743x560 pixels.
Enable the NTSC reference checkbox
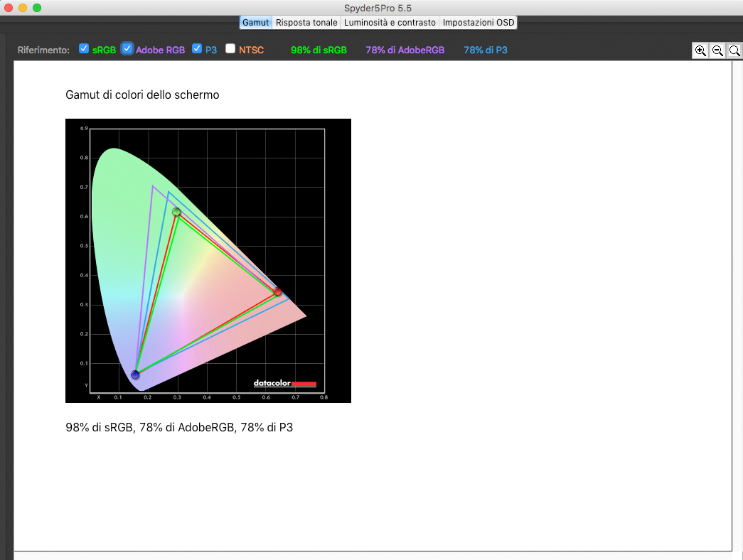click(x=230, y=49)
